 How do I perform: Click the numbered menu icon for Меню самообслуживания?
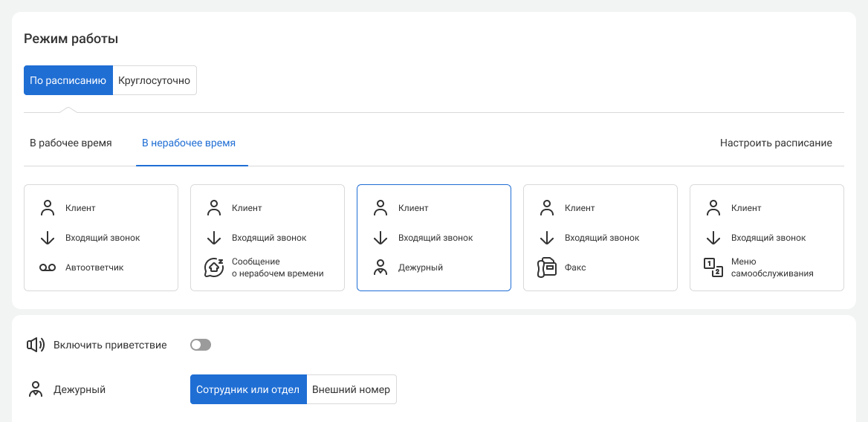tap(713, 267)
